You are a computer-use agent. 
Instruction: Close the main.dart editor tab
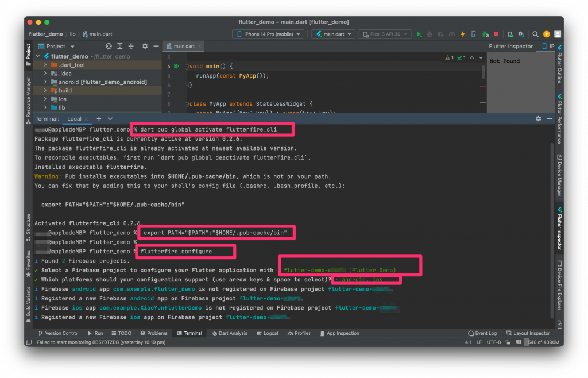(x=199, y=46)
